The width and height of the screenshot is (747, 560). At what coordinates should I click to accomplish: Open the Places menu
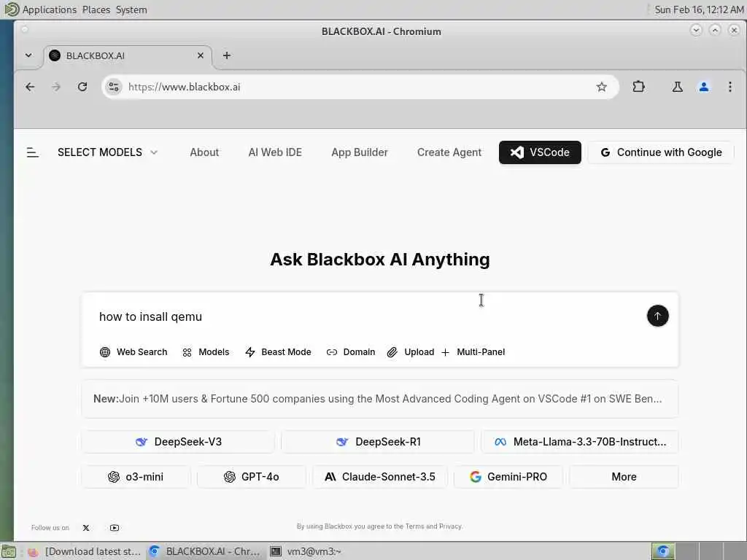[x=96, y=9]
